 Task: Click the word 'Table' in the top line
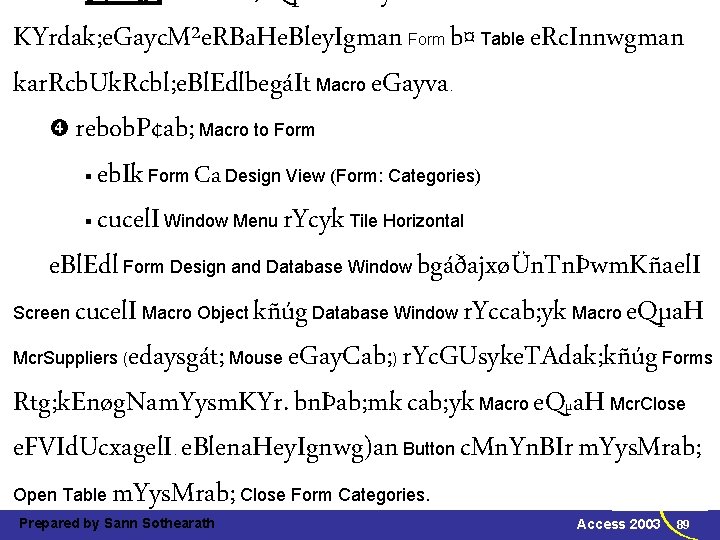502,39
